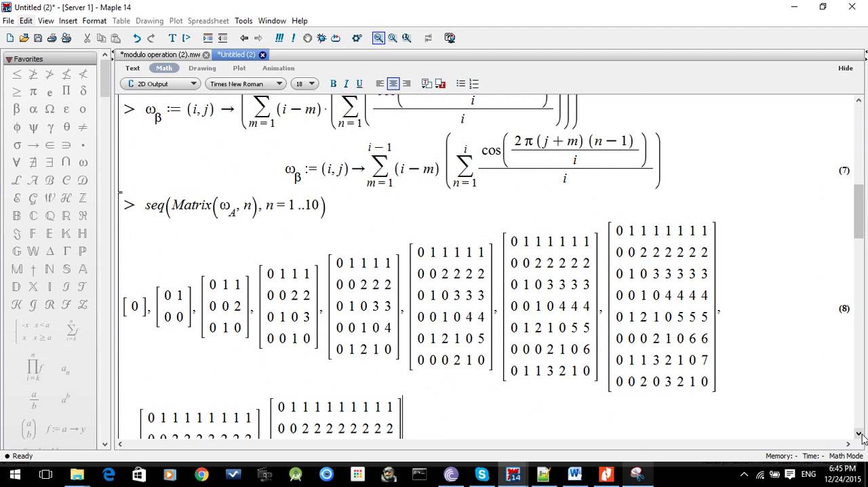Open the Tools menu
This screenshot has height=487, width=868.
tap(243, 21)
